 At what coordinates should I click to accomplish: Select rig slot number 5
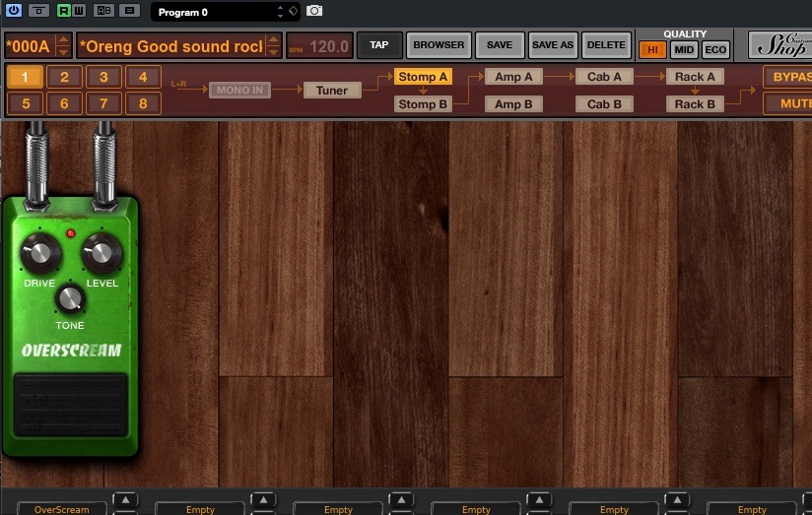pos(26,103)
